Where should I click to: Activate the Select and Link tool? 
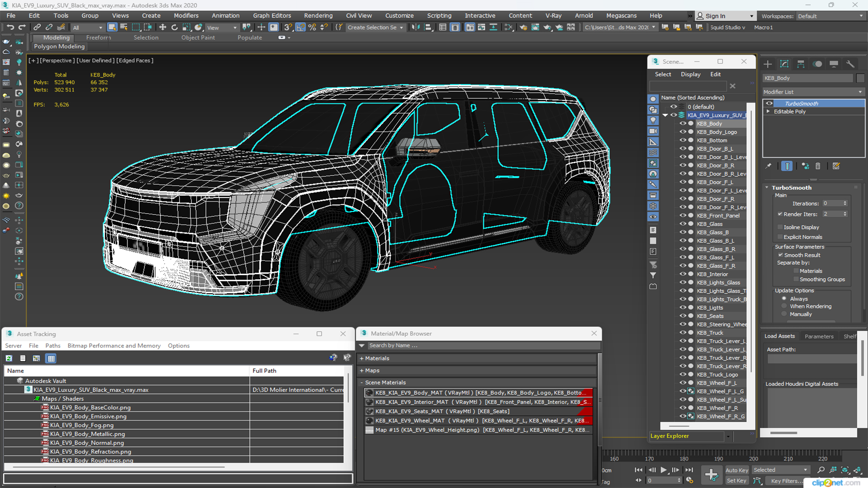tap(38, 28)
